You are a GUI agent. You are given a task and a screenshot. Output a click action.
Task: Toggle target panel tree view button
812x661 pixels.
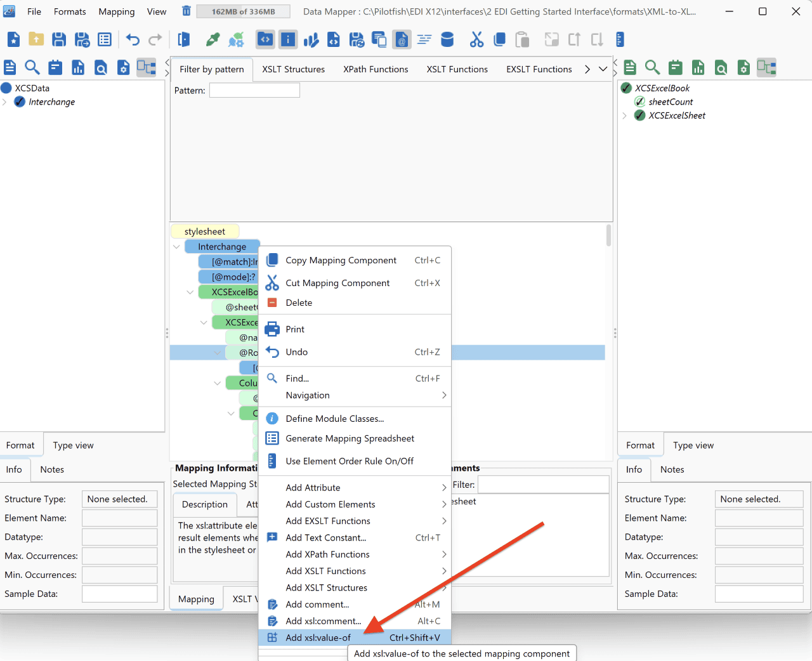point(766,67)
